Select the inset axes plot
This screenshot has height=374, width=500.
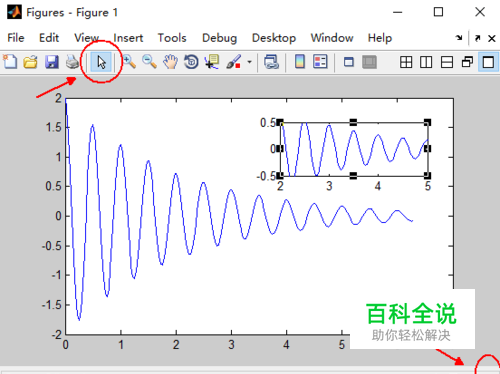coord(354,149)
